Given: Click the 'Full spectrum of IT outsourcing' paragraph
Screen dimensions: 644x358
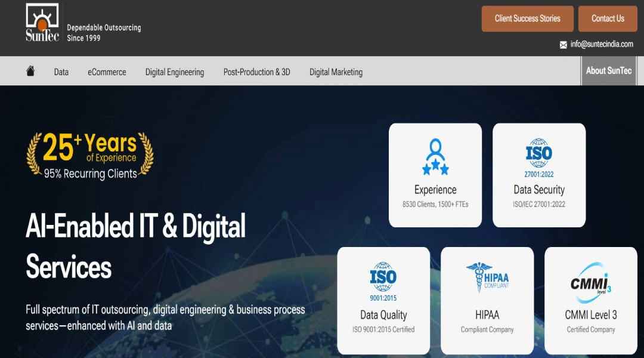Looking at the screenshot, I should [165, 317].
